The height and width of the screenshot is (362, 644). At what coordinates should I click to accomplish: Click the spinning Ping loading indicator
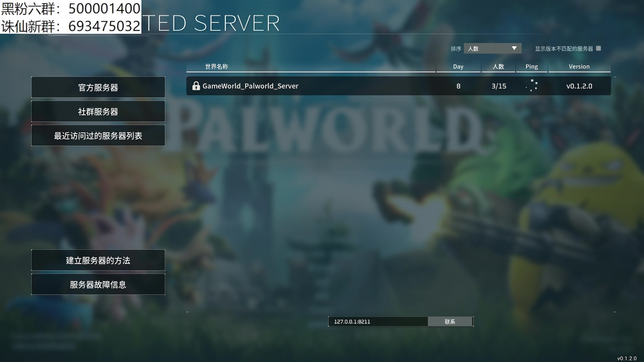(532, 86)
